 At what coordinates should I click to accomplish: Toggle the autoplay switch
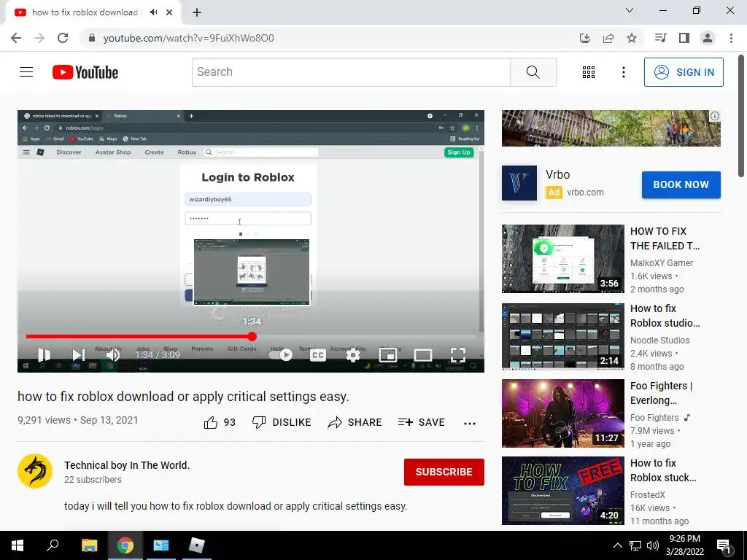[281, 355]
